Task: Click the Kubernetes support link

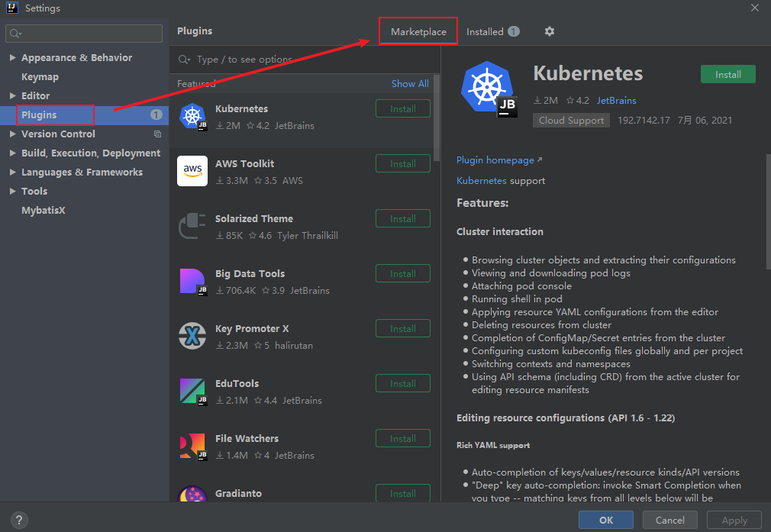Action: click(482, 180)
